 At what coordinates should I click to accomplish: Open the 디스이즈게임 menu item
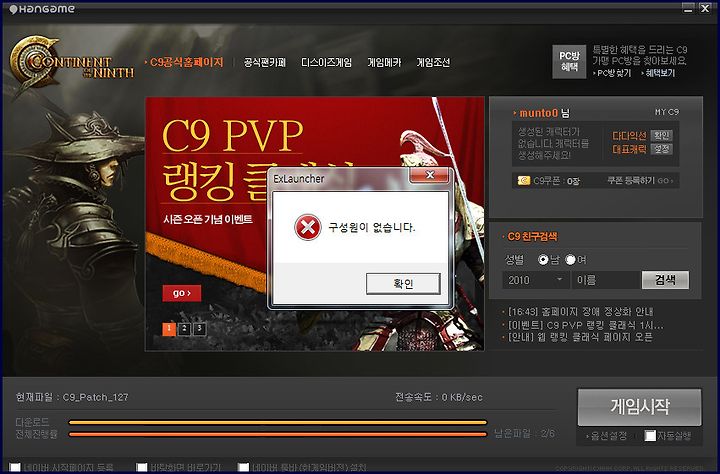pos(326,62)
